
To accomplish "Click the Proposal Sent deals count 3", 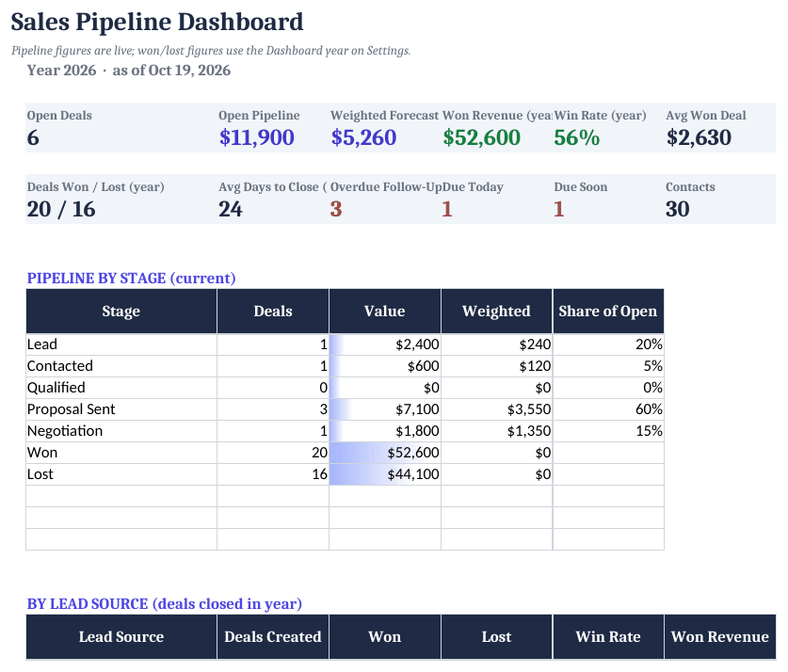I will point(273,409).
